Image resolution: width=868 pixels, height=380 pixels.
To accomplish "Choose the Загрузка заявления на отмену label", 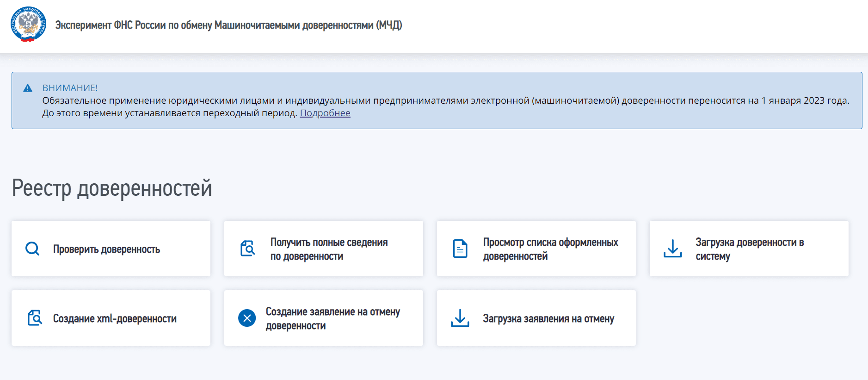I will [x=548, y=319].
